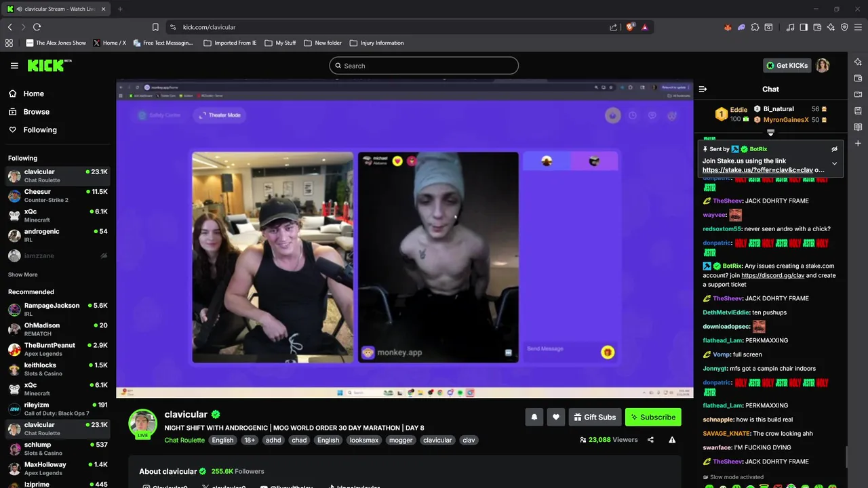
Task: Open Cheesur channel in Following list
Action: (58, 196)
